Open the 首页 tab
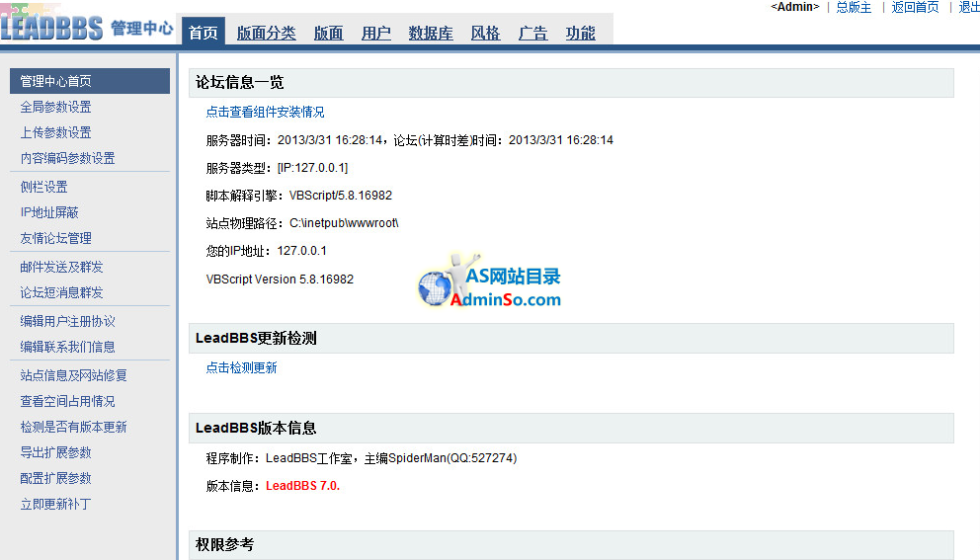Screen dimensions: 980x560 tap(204, 33)
